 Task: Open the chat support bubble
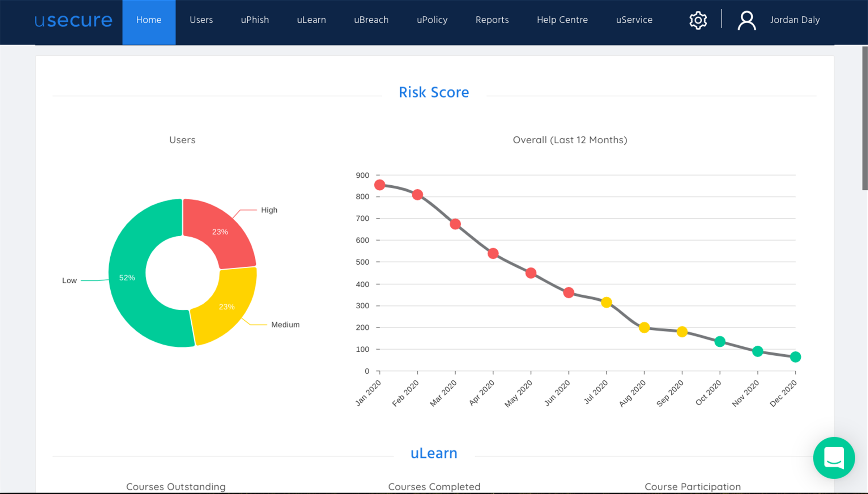[834, 458]
